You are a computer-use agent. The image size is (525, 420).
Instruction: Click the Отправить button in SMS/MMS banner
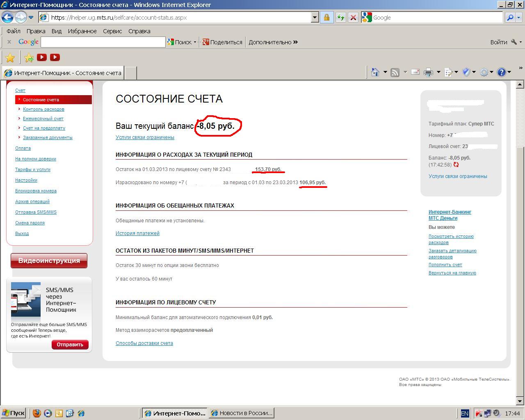point(70,345)
